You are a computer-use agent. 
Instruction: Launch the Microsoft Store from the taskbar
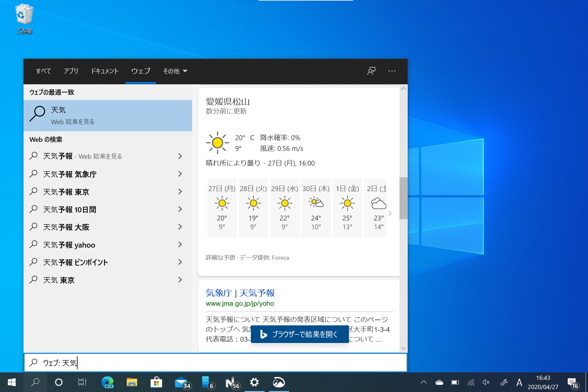(x=156, y=382)
